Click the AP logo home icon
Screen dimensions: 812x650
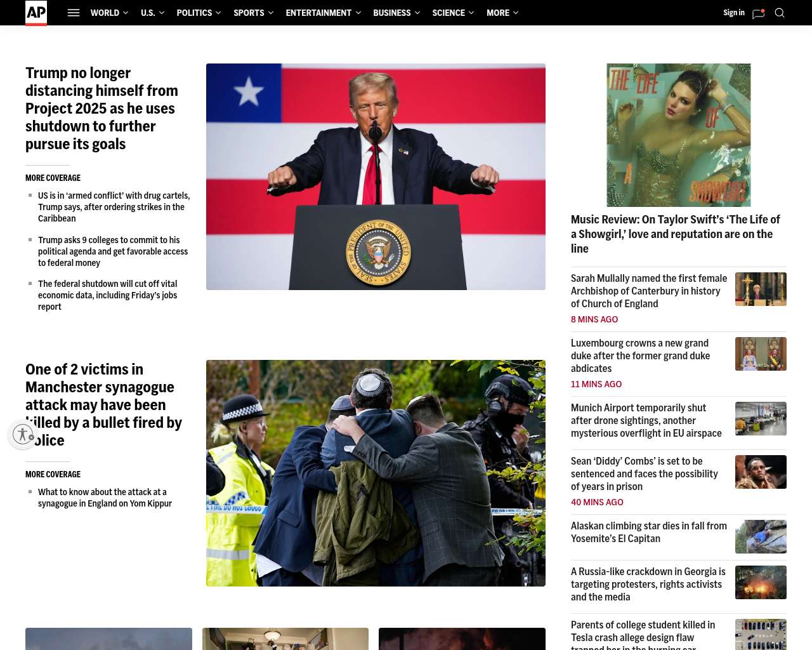click(x=36, y=13)
